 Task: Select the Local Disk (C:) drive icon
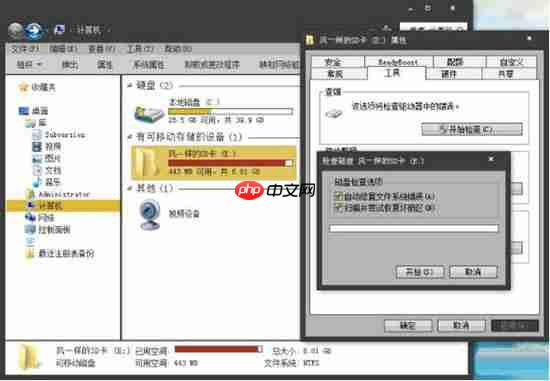(x=149, y=113)
